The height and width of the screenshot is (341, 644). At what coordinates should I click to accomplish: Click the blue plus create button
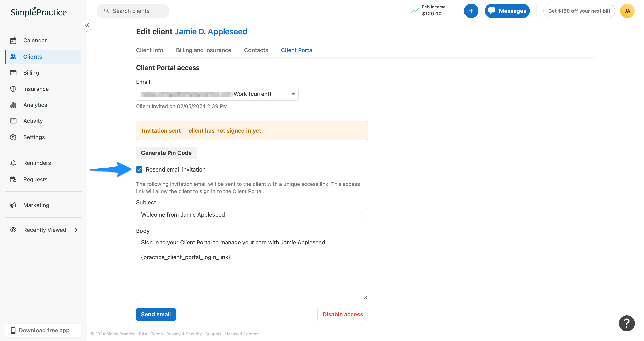pyautogui.click(x=471, y=11)
